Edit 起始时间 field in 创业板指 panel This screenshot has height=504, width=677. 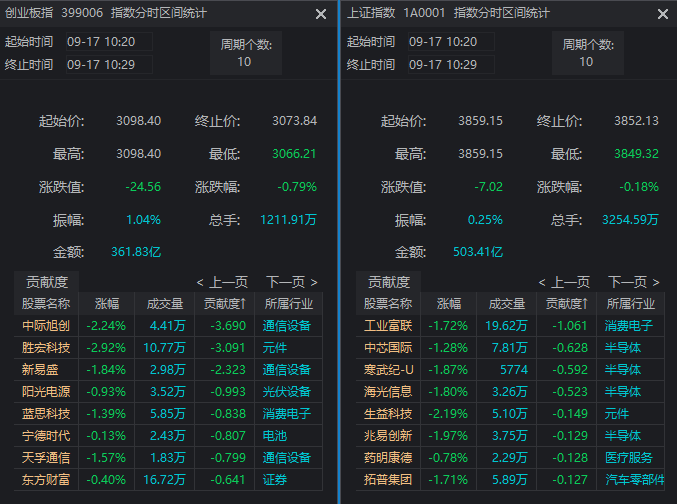tap(108, 42)
